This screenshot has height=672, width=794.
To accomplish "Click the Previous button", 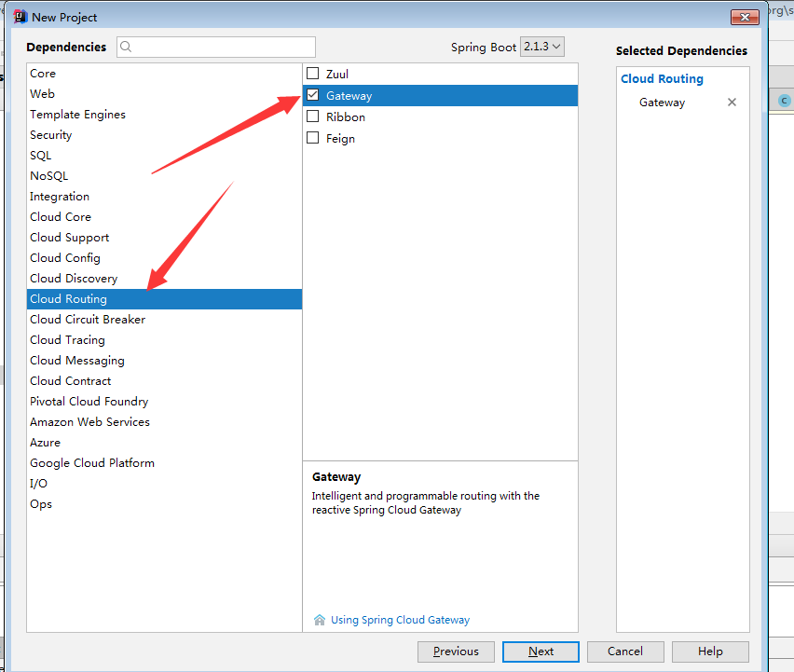I will point(456,651).
